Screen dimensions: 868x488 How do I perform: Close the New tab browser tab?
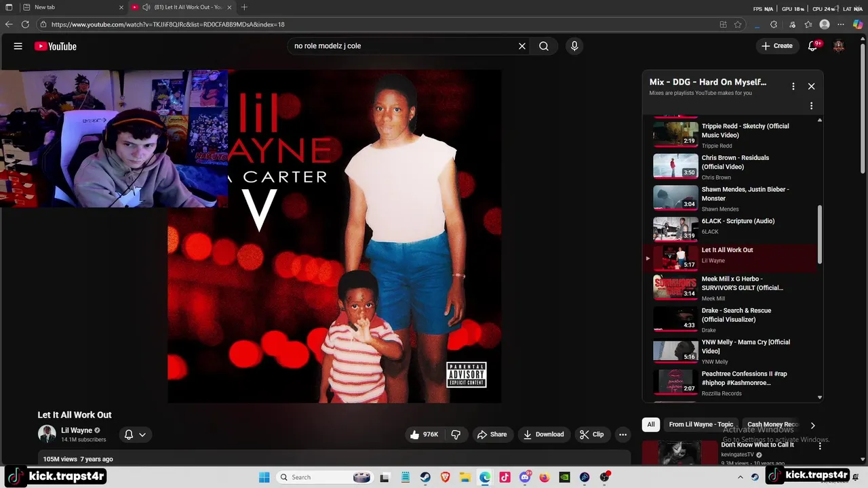[121, 7]
